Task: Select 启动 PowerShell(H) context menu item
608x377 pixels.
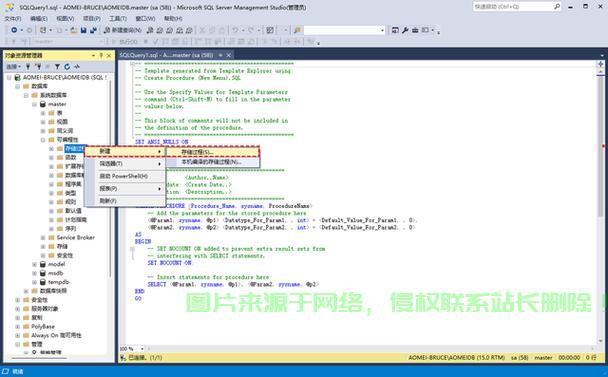Action: click(x=125, y=176)
